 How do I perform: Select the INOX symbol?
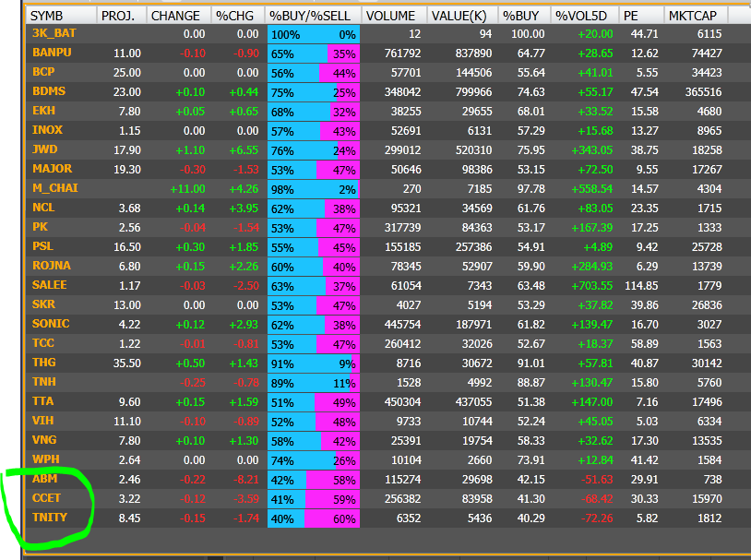pos(47,130)
